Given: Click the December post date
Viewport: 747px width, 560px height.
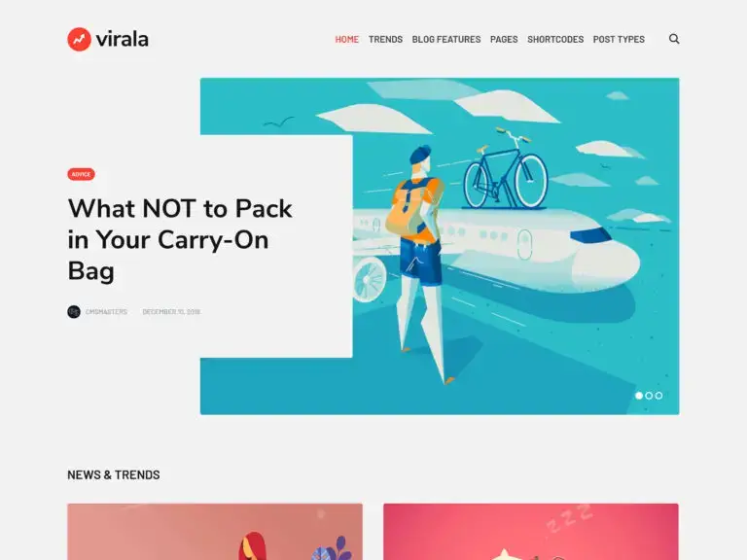Looking at the screenshot, I should coord(171,312).
